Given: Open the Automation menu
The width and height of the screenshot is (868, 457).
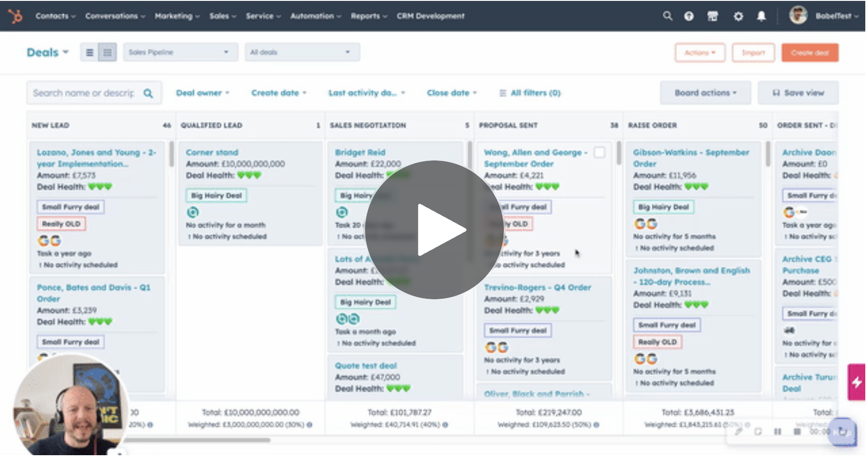Looking at the screenshot, I should click(316, 16).
